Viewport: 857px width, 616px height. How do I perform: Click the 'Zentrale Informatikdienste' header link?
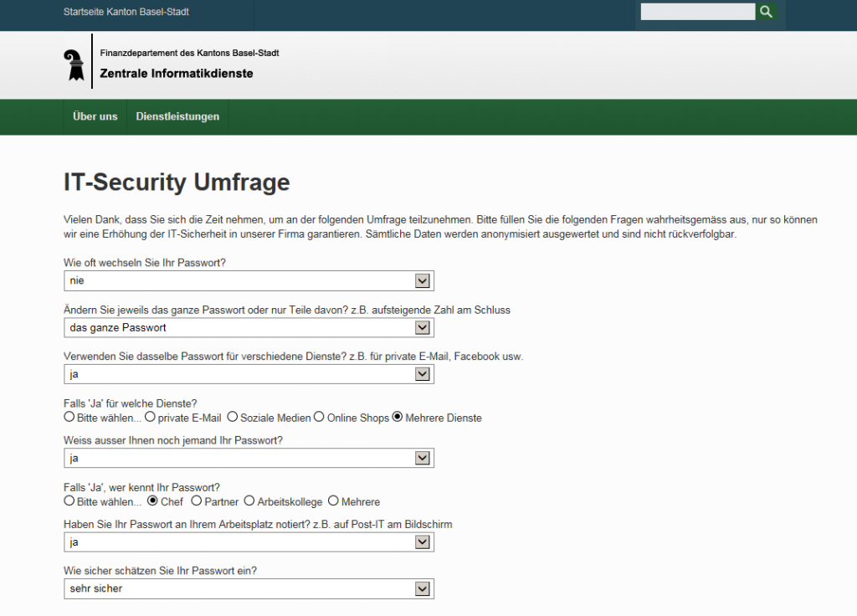[177, 74]
